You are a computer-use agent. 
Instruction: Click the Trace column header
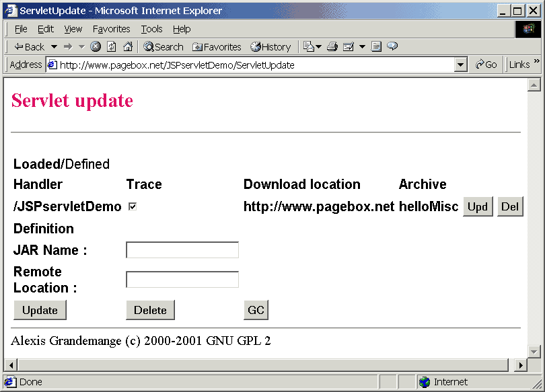144,184
